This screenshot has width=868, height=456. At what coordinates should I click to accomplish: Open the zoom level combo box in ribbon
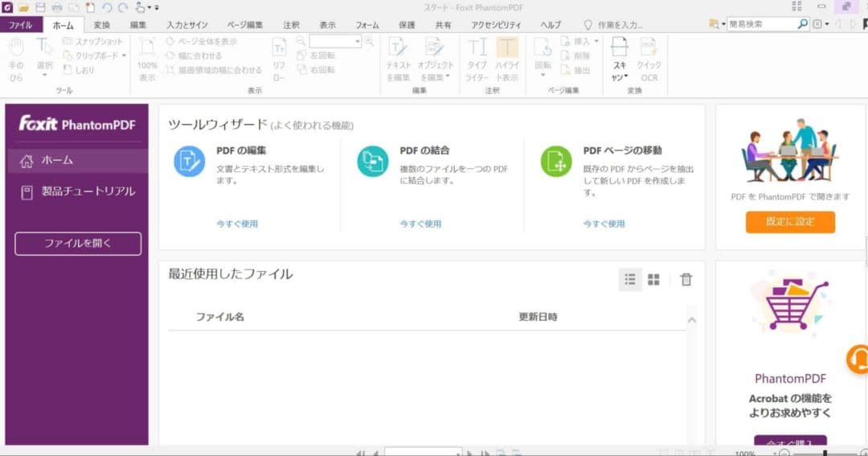click(x=335, y=42)
